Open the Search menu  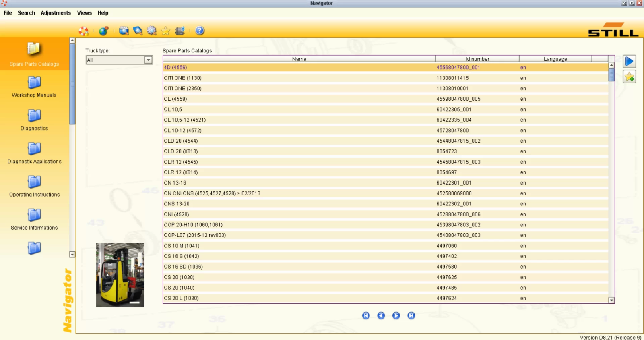tap(26, 13)
